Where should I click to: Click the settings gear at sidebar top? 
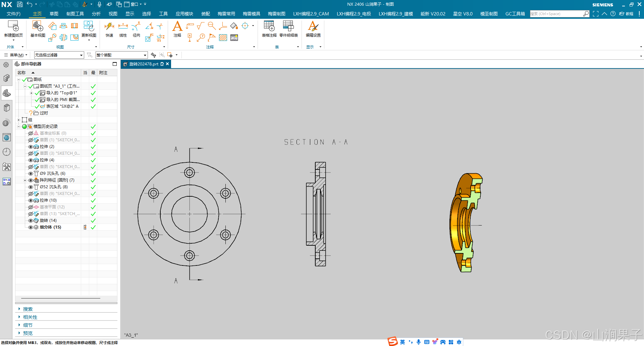click(x=6, y=65)
